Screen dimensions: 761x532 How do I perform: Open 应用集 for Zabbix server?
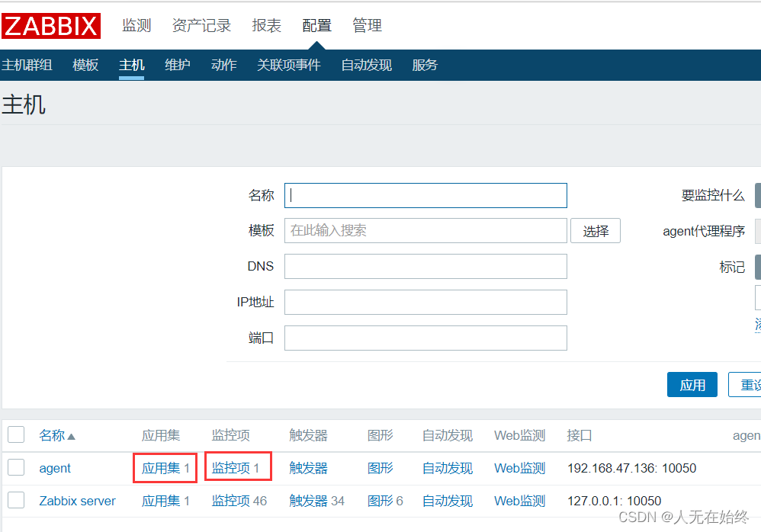(161, 501)
